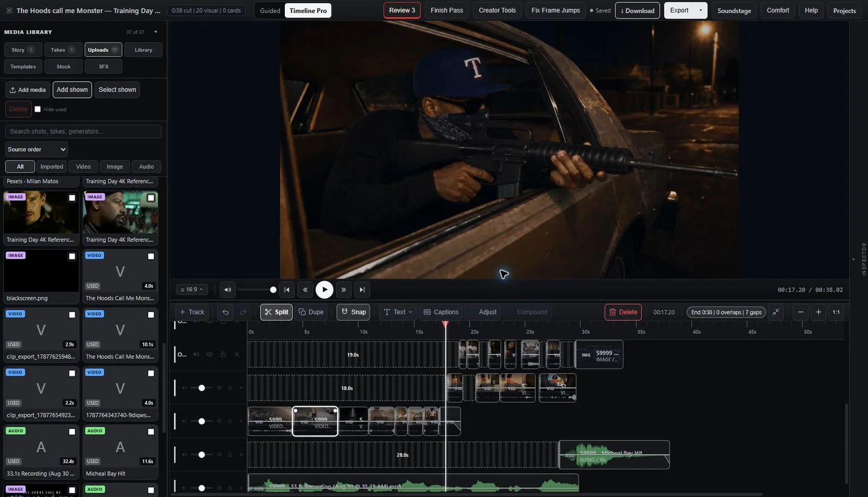Adjust the 28.0s gap track volume slider
Viewport: 868px width, 497px height.
(202, 455)
